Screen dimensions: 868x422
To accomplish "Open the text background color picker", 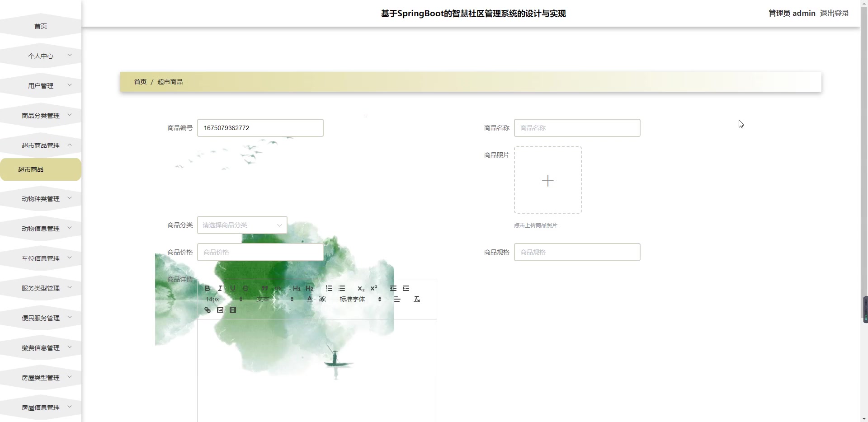I will 322,299.
